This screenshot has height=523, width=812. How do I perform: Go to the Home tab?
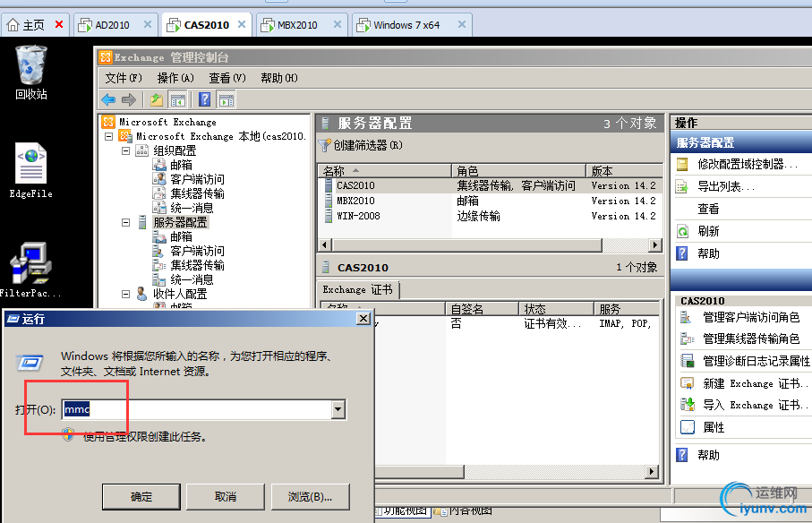pos(35,25)
